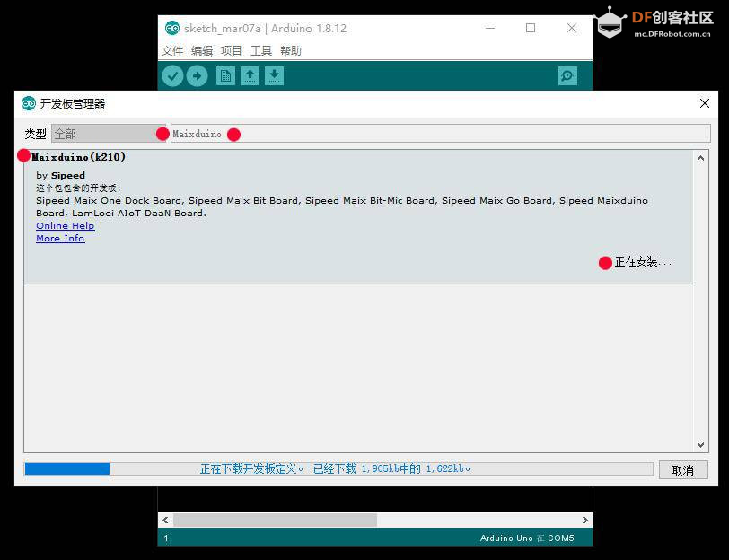This screenshot has height=560, width=729.
Task: Minimize the Arduino 1.8.12 window
Action: point(490,28)
